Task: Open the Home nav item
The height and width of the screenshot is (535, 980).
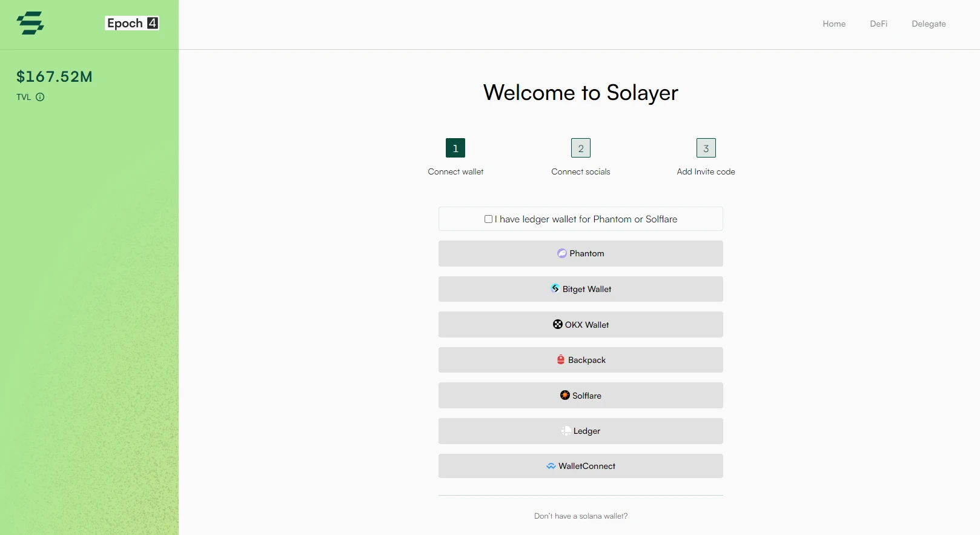Action: (834, 24)
